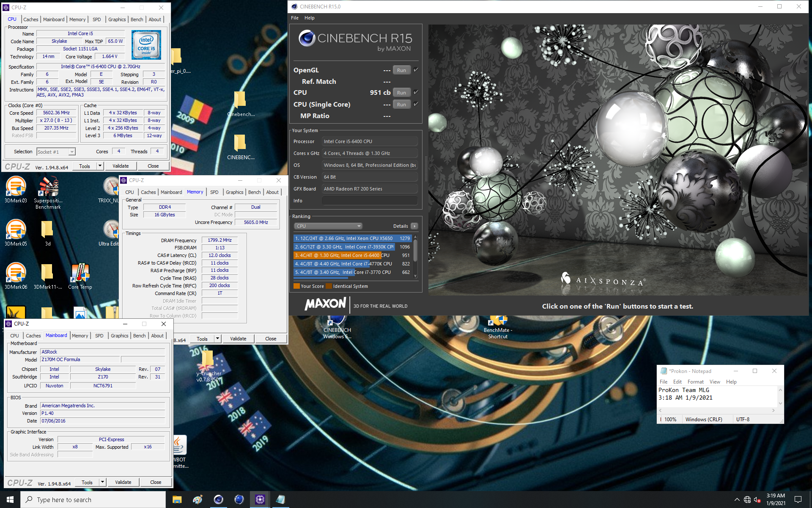Open y-cruncher folder on desktop
812x508 pixels.
(208, 367)
